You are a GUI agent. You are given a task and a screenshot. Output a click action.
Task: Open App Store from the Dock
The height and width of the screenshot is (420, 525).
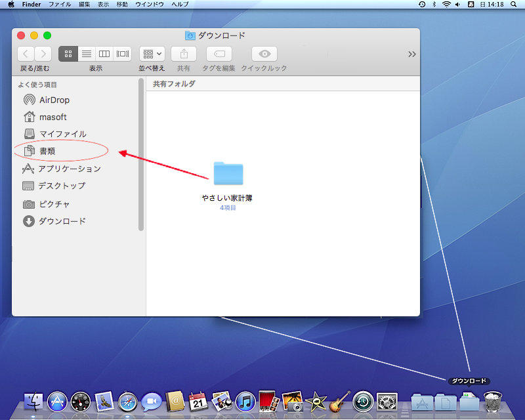[x=57, y=401]
